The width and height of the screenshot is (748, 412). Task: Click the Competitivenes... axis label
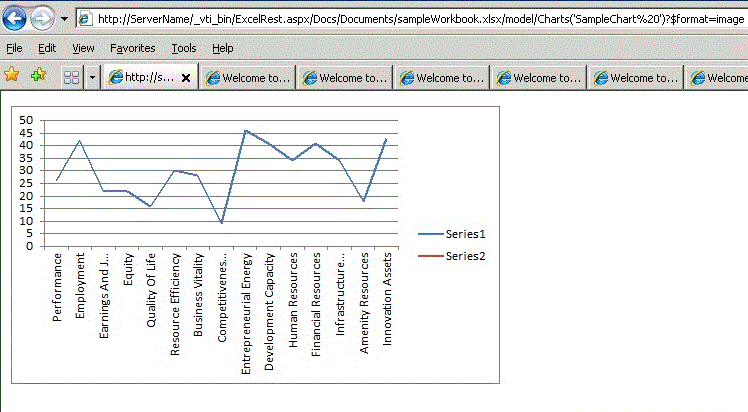pos(222,298)
